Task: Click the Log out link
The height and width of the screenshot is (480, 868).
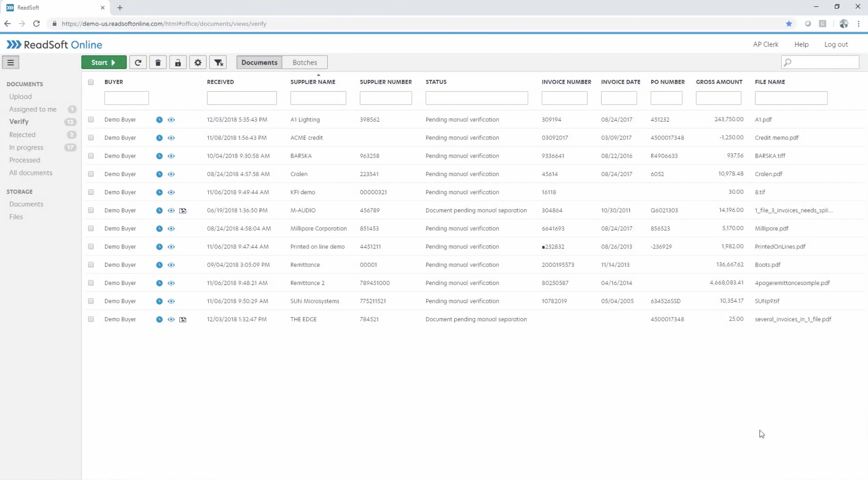Action: tap(836, 44)
